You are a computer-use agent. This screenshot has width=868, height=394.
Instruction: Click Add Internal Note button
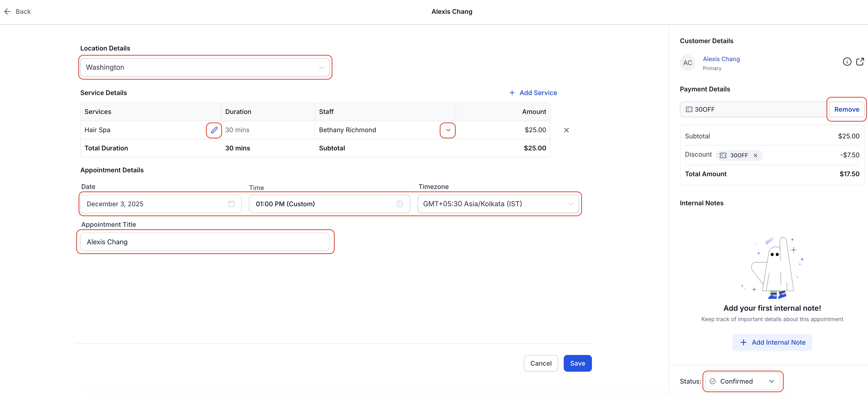(772, 342)
